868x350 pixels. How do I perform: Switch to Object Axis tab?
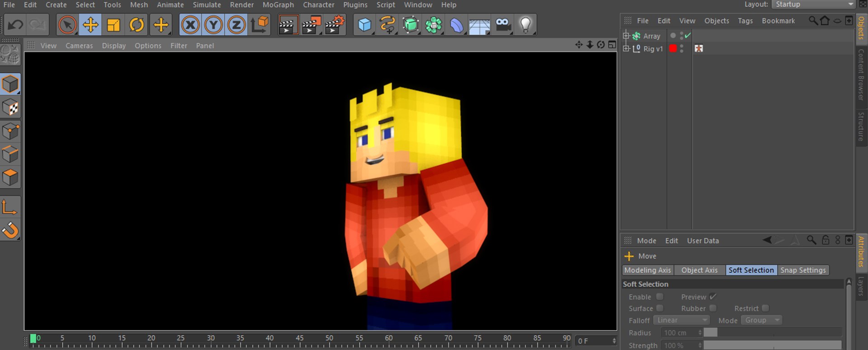pos(699,270)
